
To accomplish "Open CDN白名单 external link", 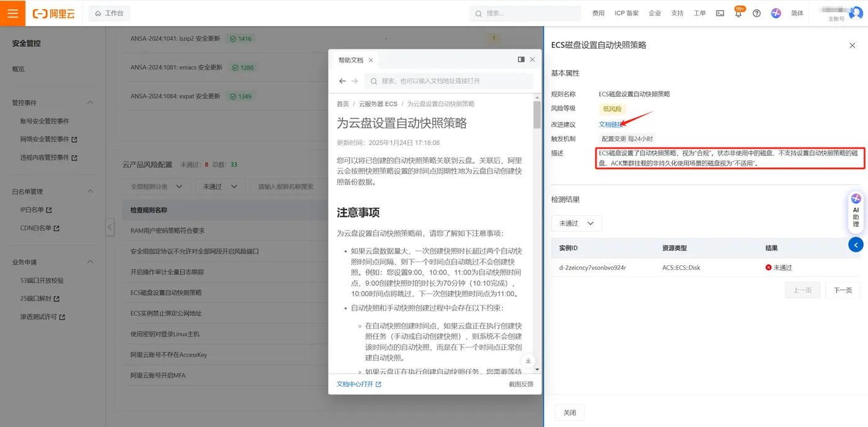I will [40, 228].
